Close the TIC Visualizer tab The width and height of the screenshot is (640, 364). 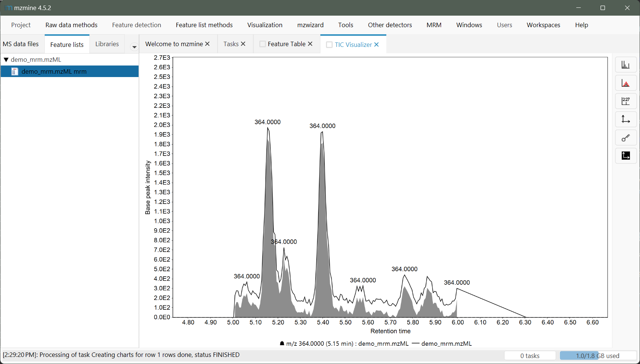pos(377,45)
